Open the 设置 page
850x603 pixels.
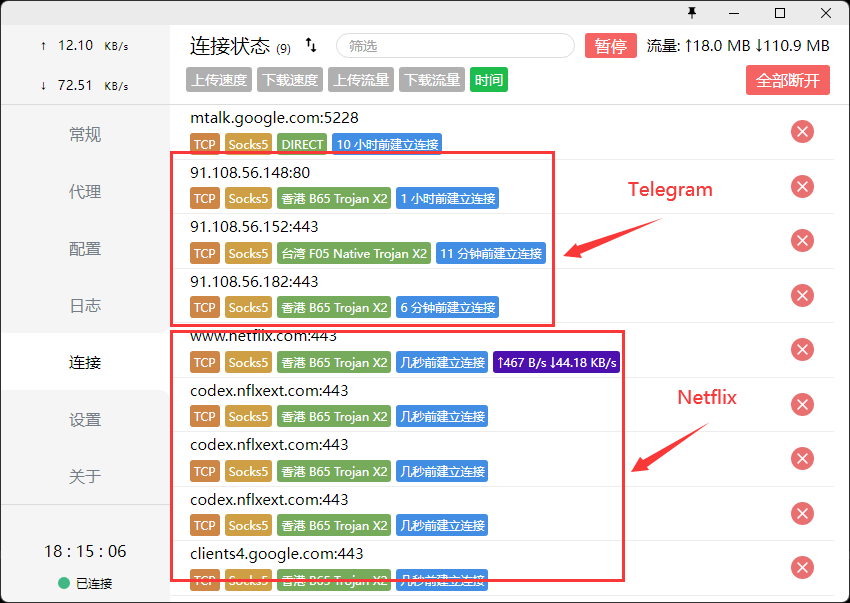(85, 420)
